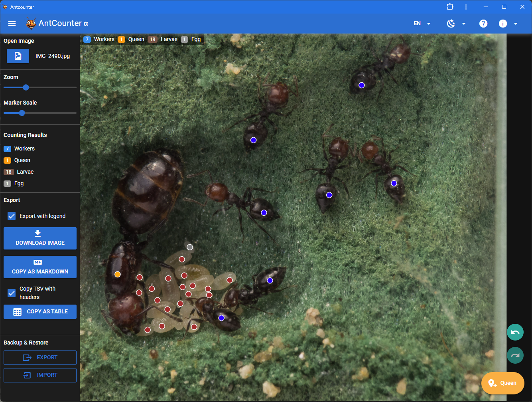Open the help question mark icon
The height and width of the screenshot is (402, 532).
click(x=483, y=24)
